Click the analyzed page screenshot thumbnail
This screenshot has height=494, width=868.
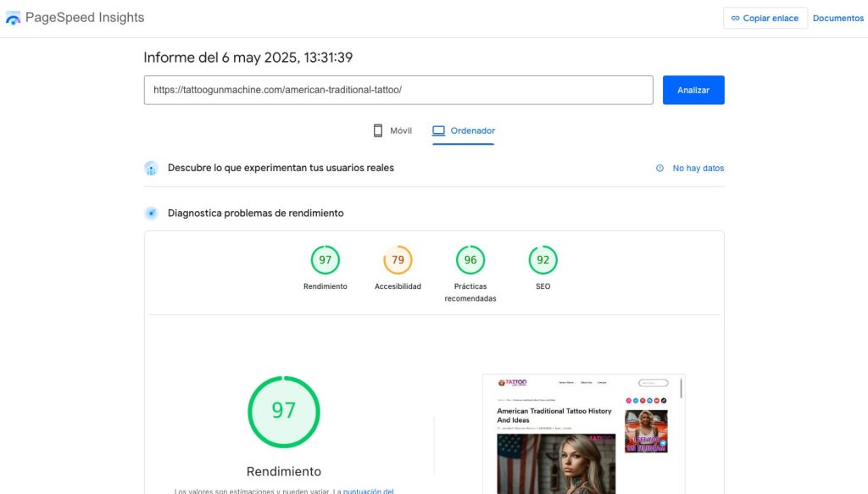tap(583, 434)
